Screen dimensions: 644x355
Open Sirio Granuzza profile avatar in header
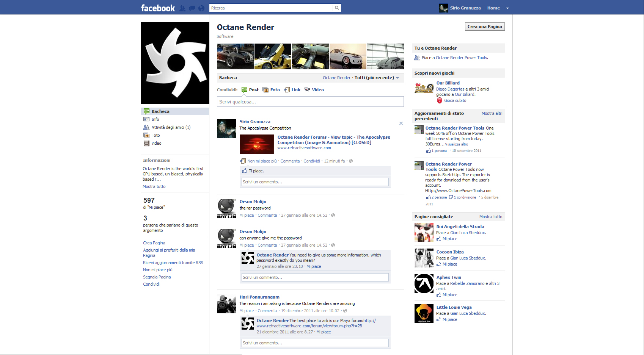click(x=443, y=8)
